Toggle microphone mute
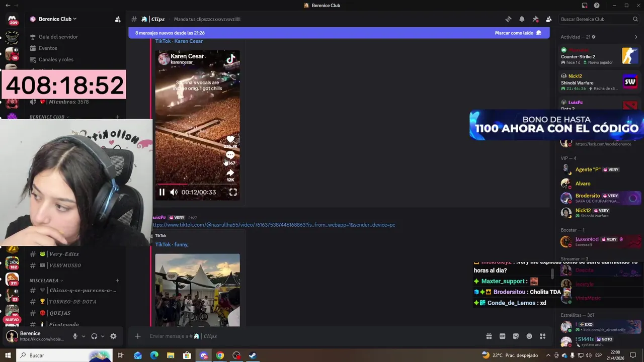The height and width of the screenshot is (362, 644). click(x=75, y=336)
